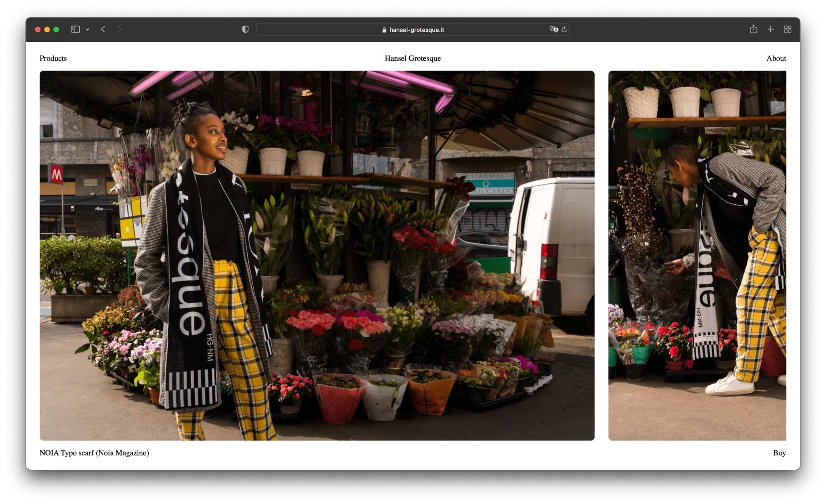The image size is (826, 504).
Task: Show the tab overview grid
Action: tap(788, 29)
